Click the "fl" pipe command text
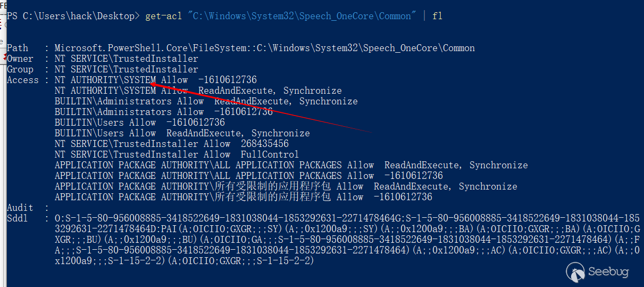Screen dimensions: 644x287 click(437, 16)
